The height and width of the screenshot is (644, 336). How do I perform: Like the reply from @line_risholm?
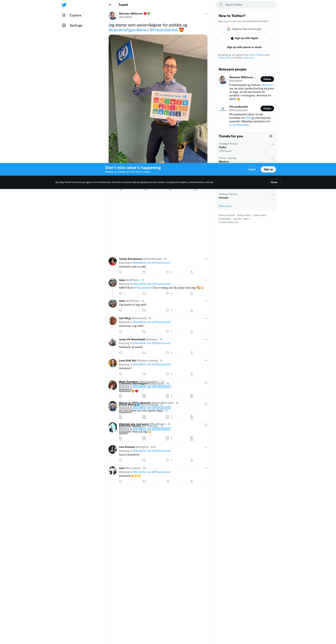click(168, 481)
